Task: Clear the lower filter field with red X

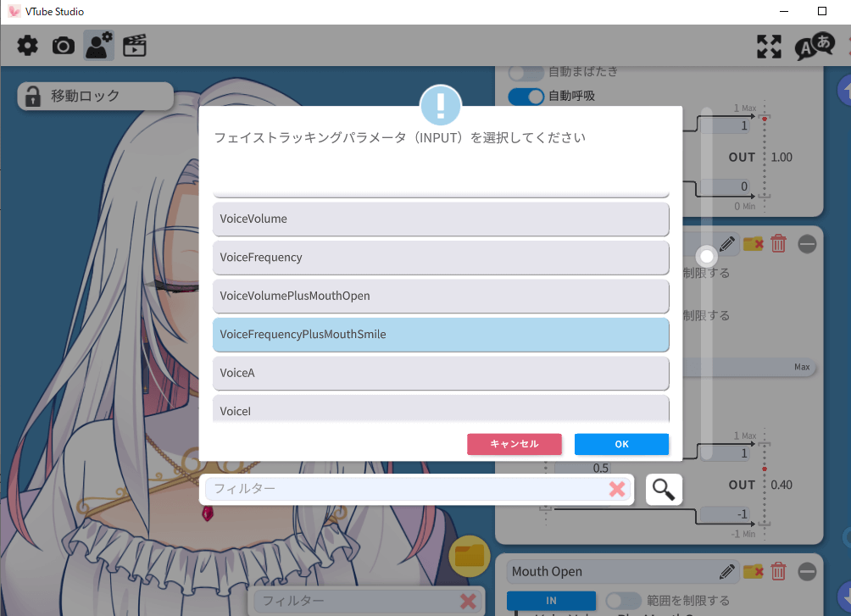Action: click(468, 601)
